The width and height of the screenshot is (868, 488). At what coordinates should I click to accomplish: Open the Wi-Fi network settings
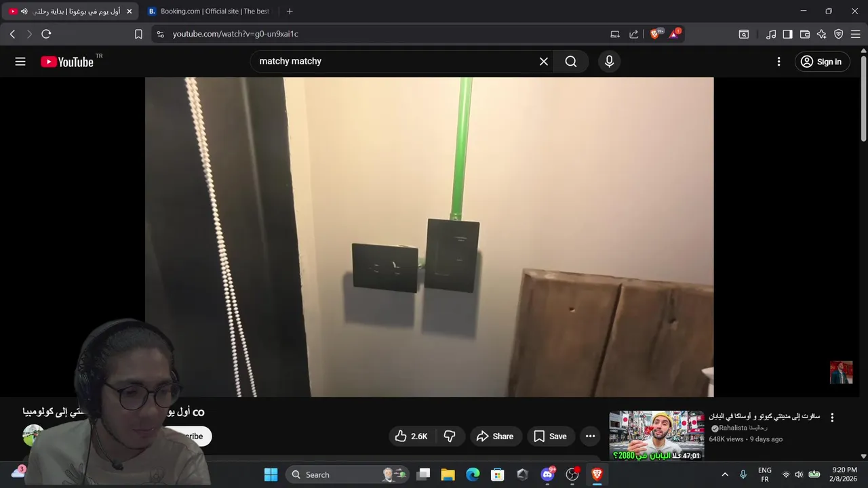coord(786,474)
